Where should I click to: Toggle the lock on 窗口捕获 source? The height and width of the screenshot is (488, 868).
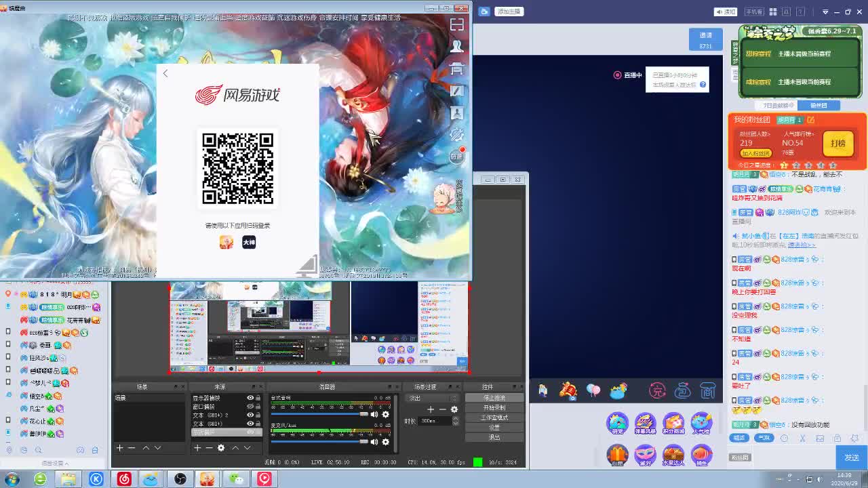pyautogui.click(x=258, y=406)
